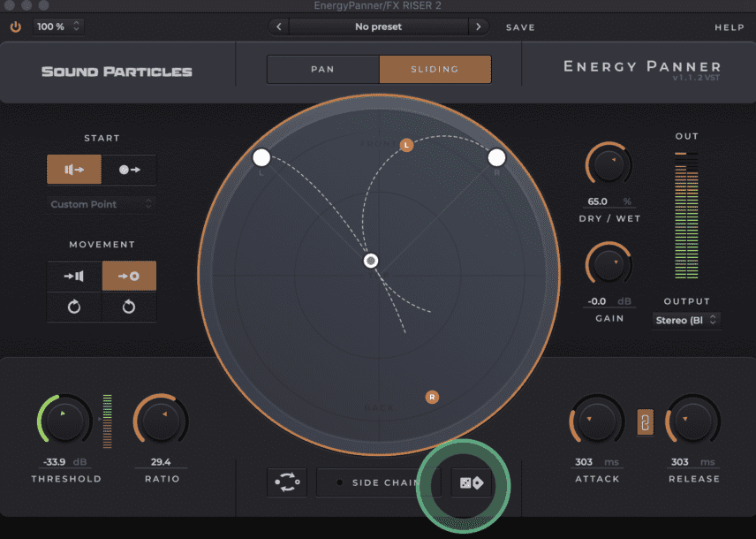
Task: Click the EnergyPanner/FX RISER 2 window title
Action: [377, 6]
